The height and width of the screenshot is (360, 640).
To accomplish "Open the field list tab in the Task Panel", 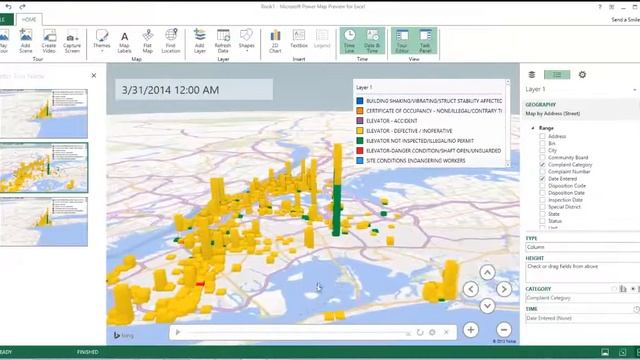I will click(557, 75).
